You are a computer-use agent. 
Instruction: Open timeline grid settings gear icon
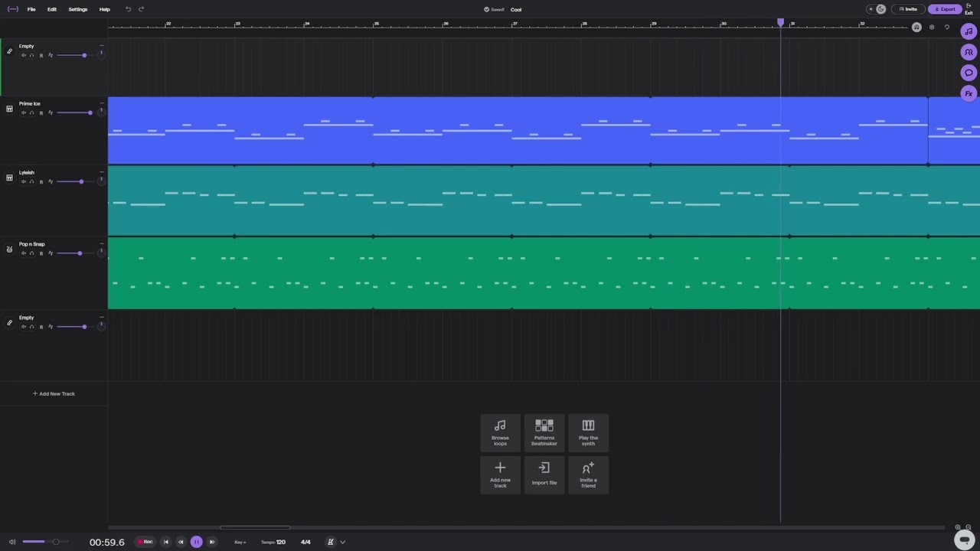[x=932, y=27]
